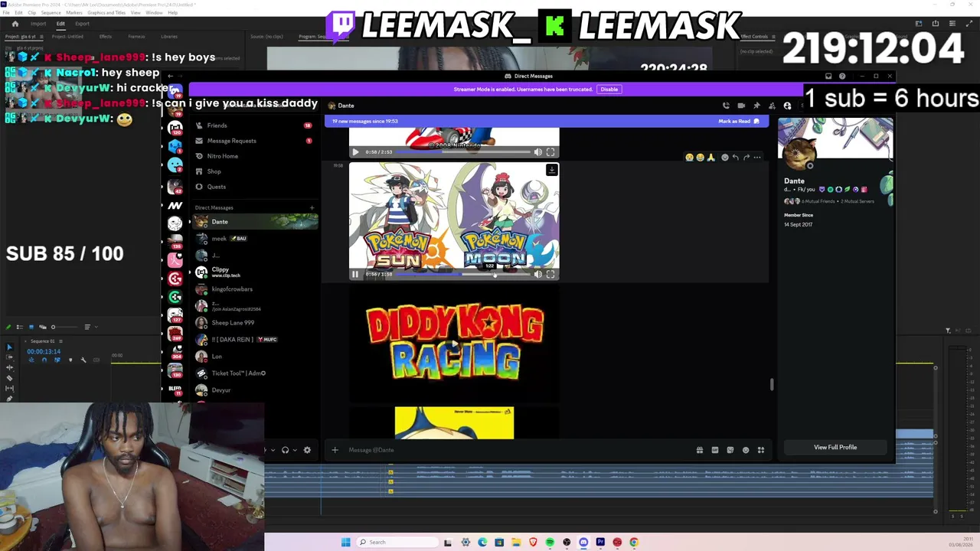Viewport: 980px width, 551px height.
Task: Start a video call with Dante
Action: point(741,106)
